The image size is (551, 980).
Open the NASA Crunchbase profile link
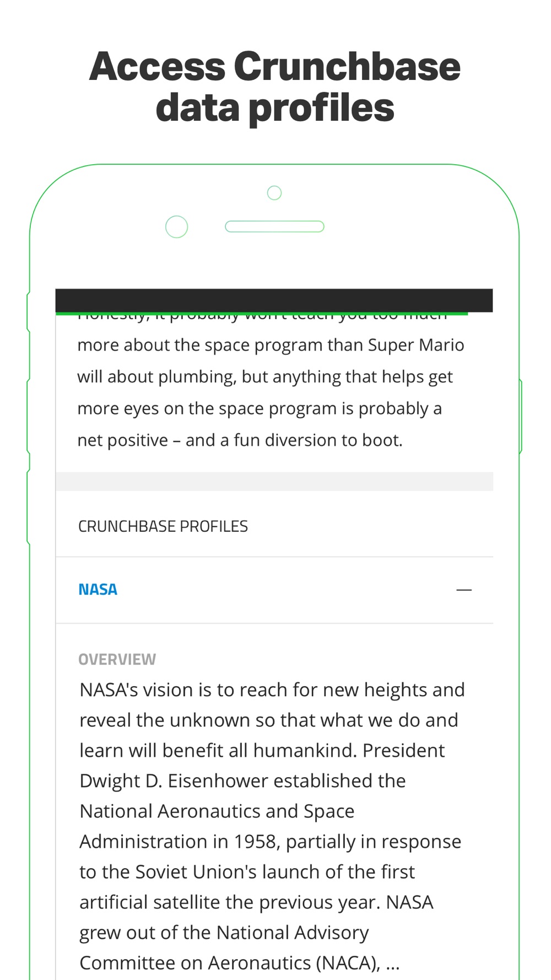tap(98, 589)
